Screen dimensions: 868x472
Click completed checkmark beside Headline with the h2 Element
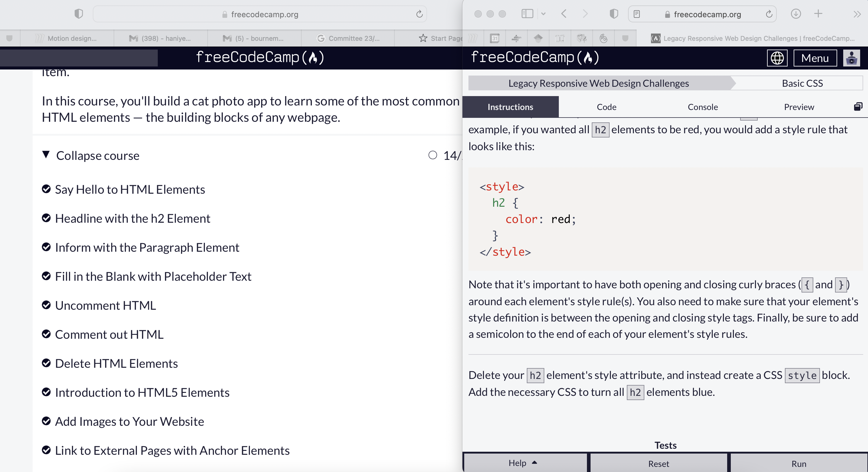[x=46, y=218]
